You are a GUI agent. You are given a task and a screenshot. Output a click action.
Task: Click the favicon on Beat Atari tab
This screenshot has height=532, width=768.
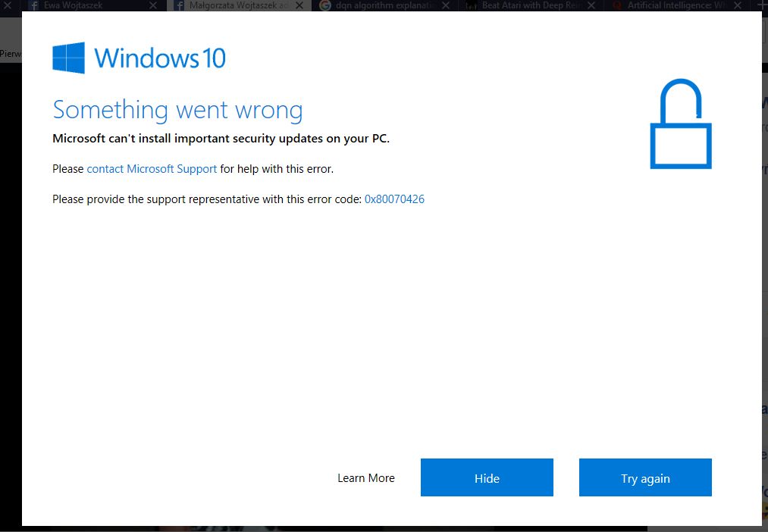[472, 6]
